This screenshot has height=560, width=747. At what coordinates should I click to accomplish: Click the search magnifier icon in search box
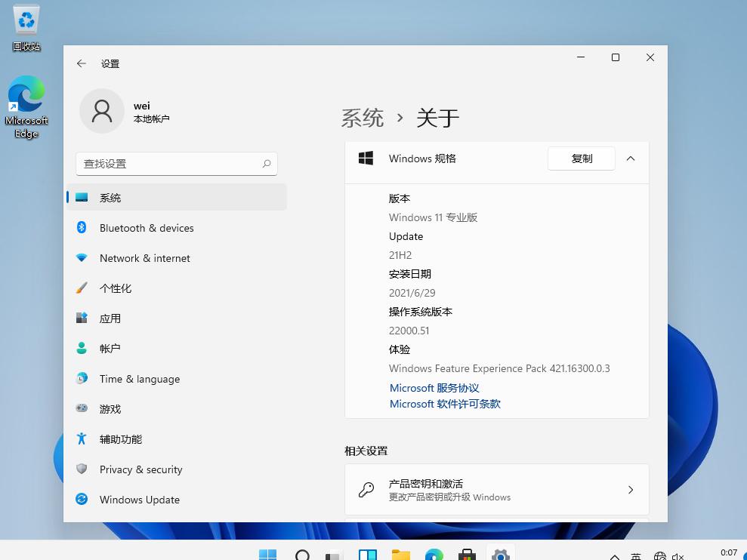click(x=267, y=164)
